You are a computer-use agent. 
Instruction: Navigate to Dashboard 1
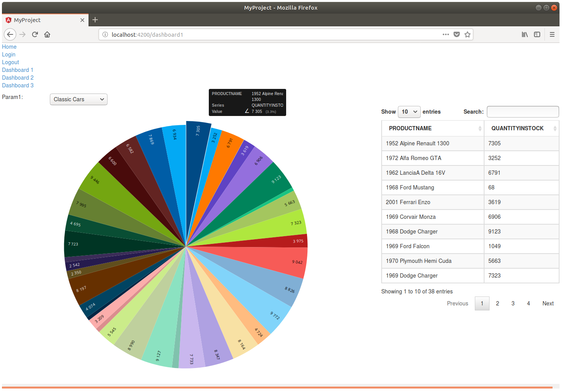(x=17, y=70)
